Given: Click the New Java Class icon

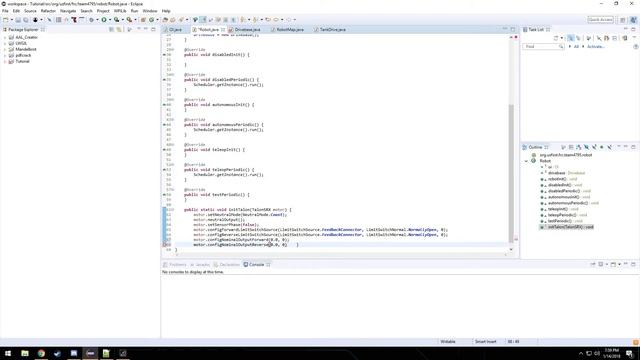Looking at the screenshot, I should click(152, 20).
